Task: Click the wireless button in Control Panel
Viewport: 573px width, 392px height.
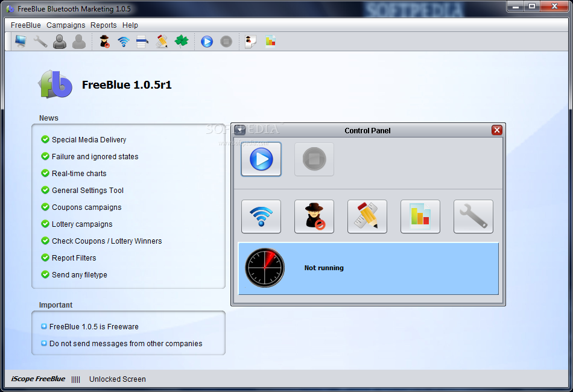Action: pyautogui.click(x=261, y=217)
